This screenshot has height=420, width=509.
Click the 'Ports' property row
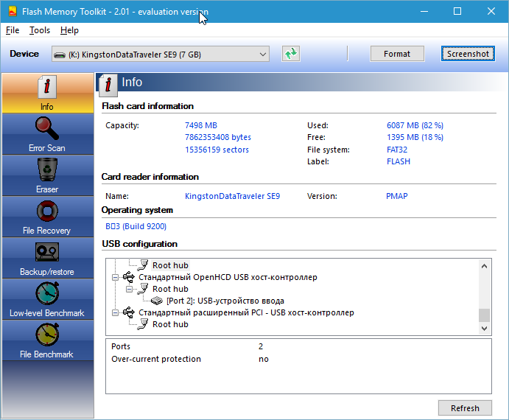click(298, 346)
